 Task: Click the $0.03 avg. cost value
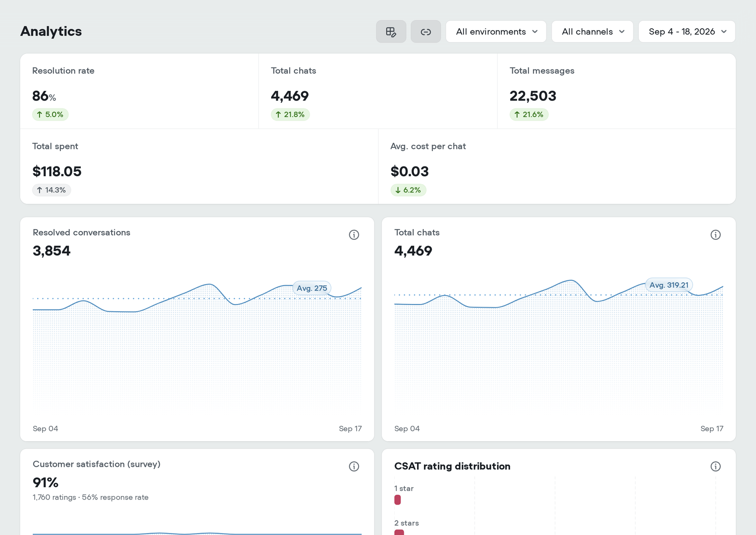coord(410,171)
